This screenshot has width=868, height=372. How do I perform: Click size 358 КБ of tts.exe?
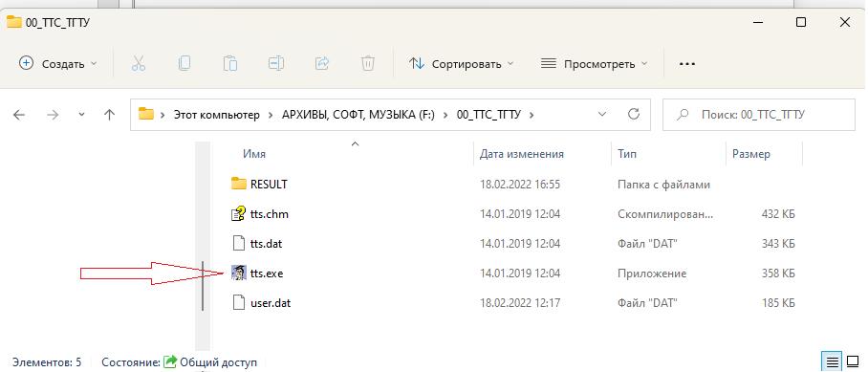(x=778, y=274)
